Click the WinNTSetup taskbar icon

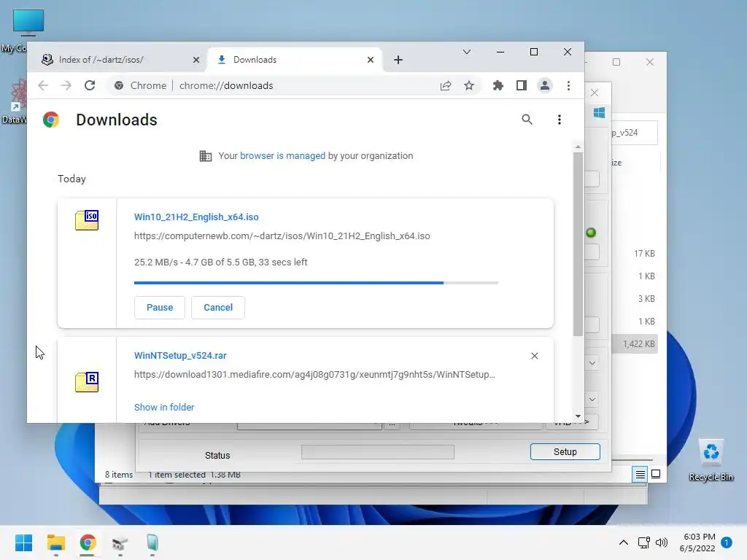point(120,542)
